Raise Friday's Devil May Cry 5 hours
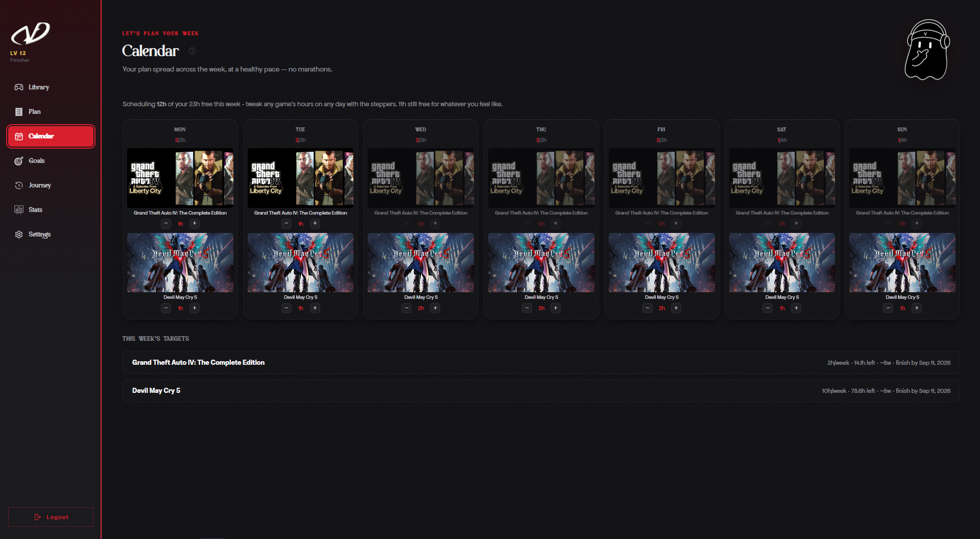The width and height of the screenshot is (980, 539). pyautogui.click(x=676, y=308)
